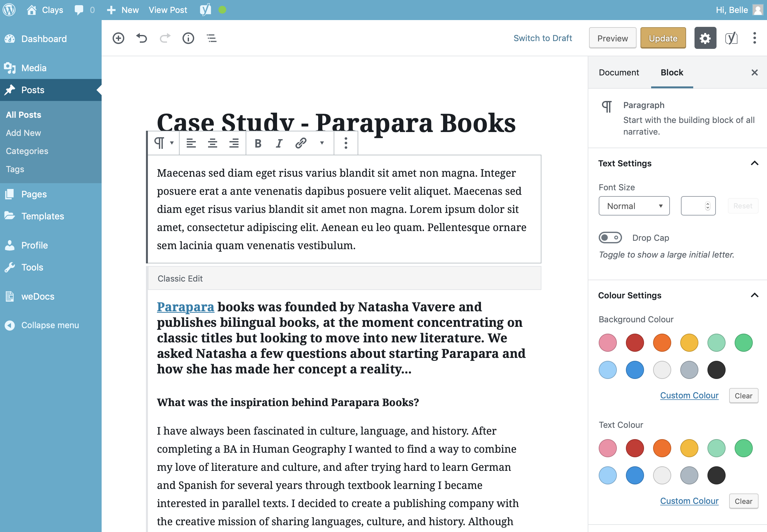Open Clays site home link
The width and height of the screenshot is (767, 532).
point(45,10)
